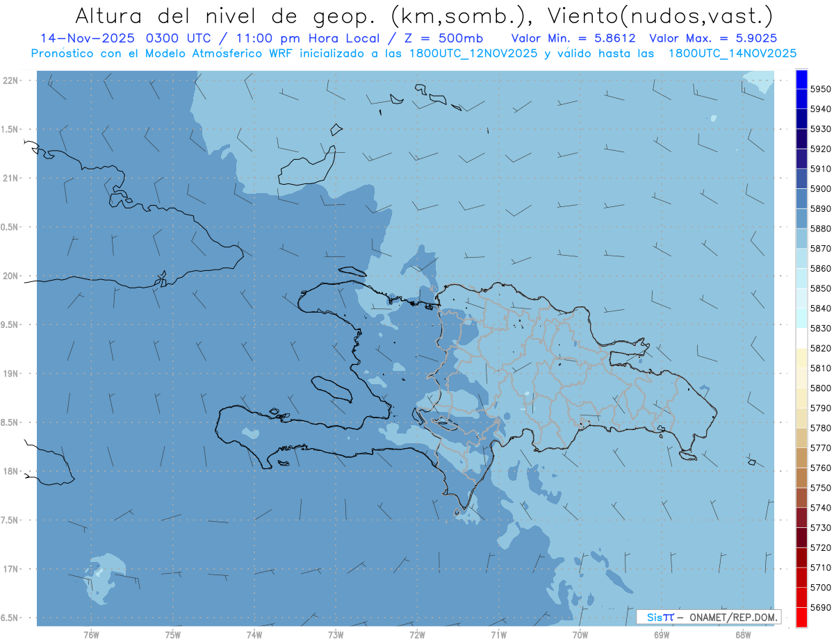Select the colorbar segment between 5880 and 5890
Viewport: 834px width, 644px height.
[801, 219]
